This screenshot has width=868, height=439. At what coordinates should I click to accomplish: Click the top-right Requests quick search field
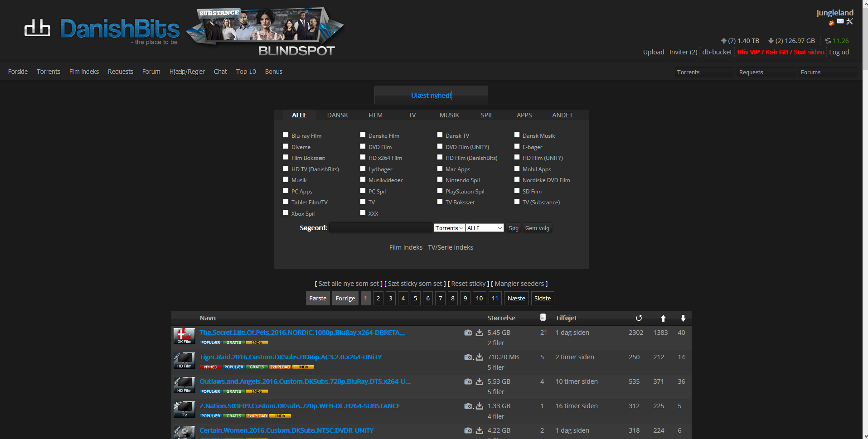point(766,72)
